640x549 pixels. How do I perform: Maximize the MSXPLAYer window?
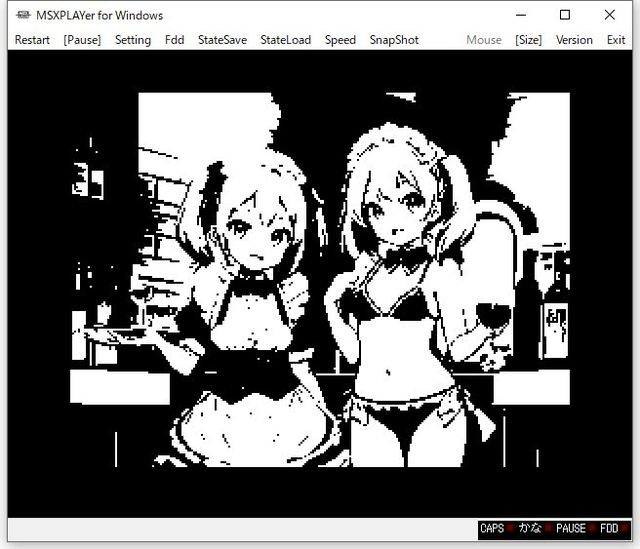pyautogui.click(x=565, y=15)
